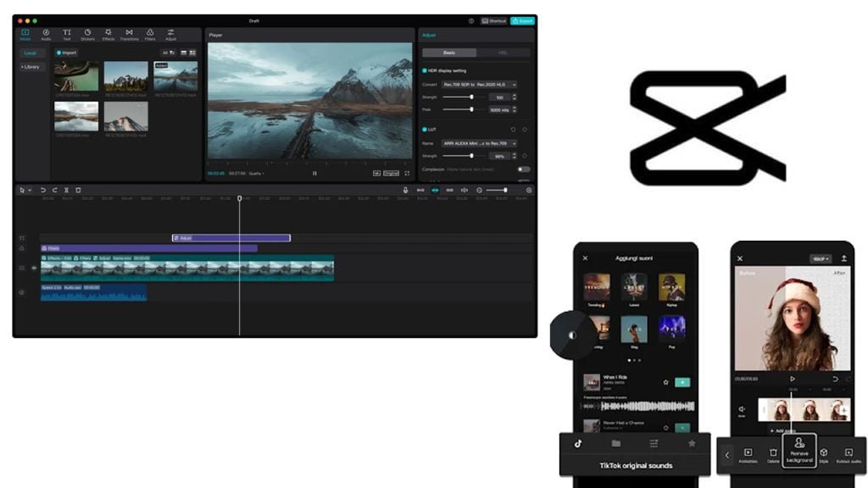The image size is (868, 488).
Task: Click the zoom-in icon on the timeline
Action: coord(529,191)
